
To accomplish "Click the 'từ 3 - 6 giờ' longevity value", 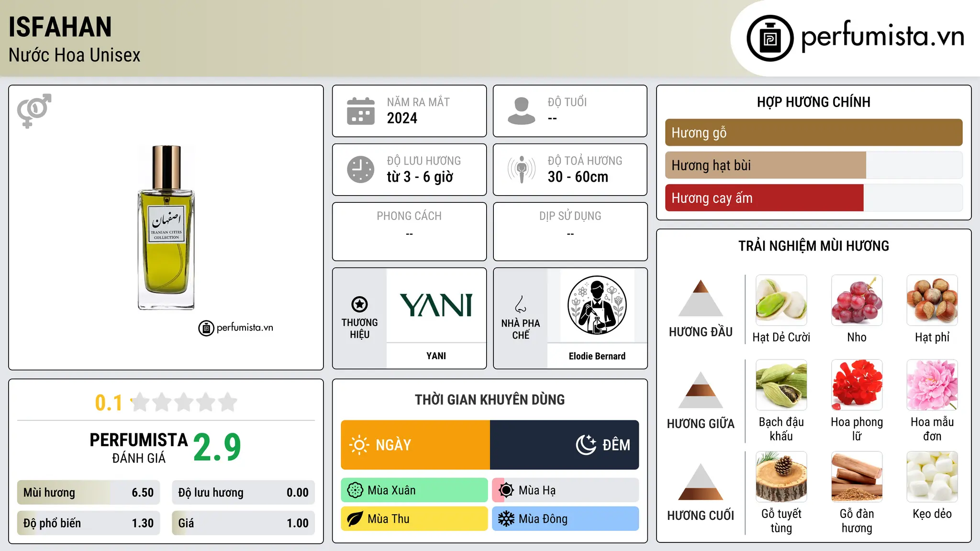I will tap(420, 177).
